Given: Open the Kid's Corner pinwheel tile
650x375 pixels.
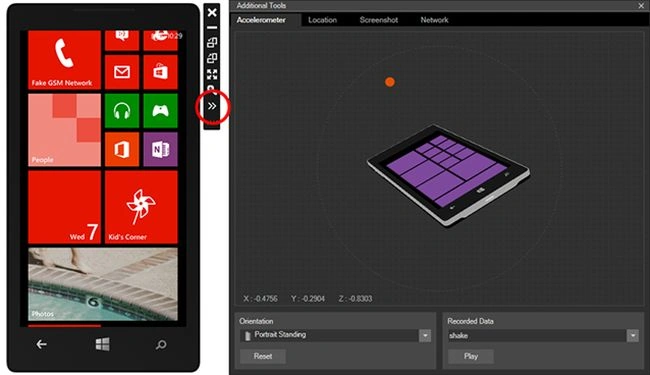Looking at the screenshot, I should point(141,207).
